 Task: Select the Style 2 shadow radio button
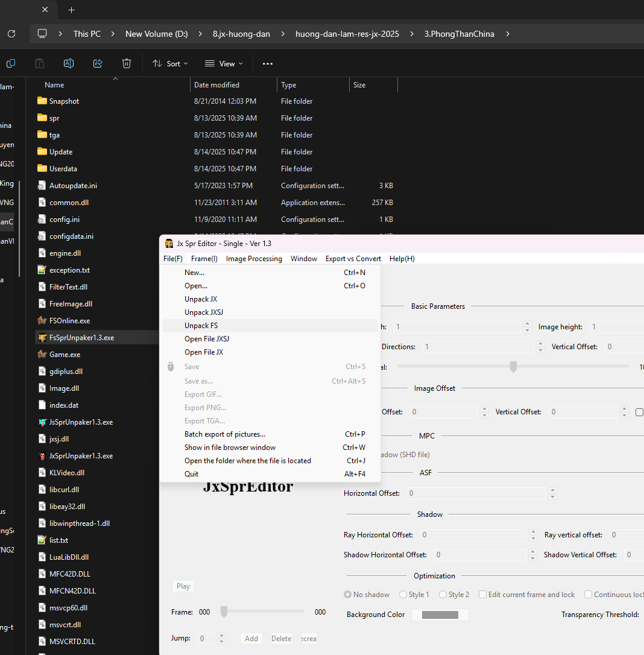(443, 595)
